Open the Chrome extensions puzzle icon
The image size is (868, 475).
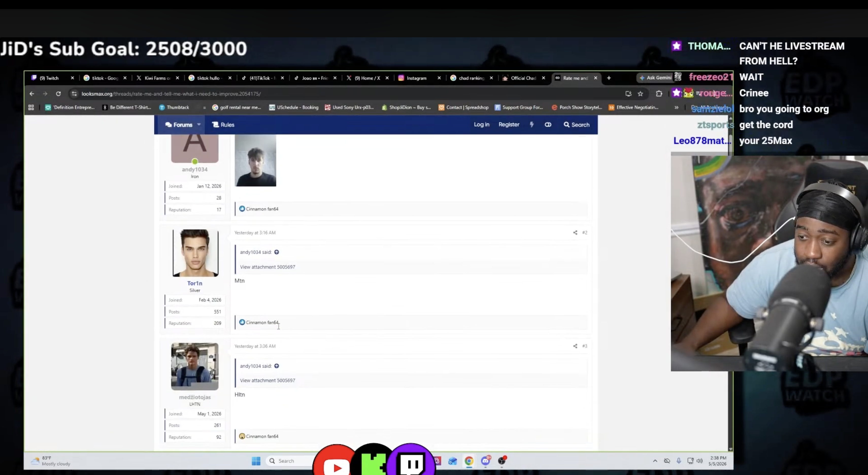click(x=659, y=94)
